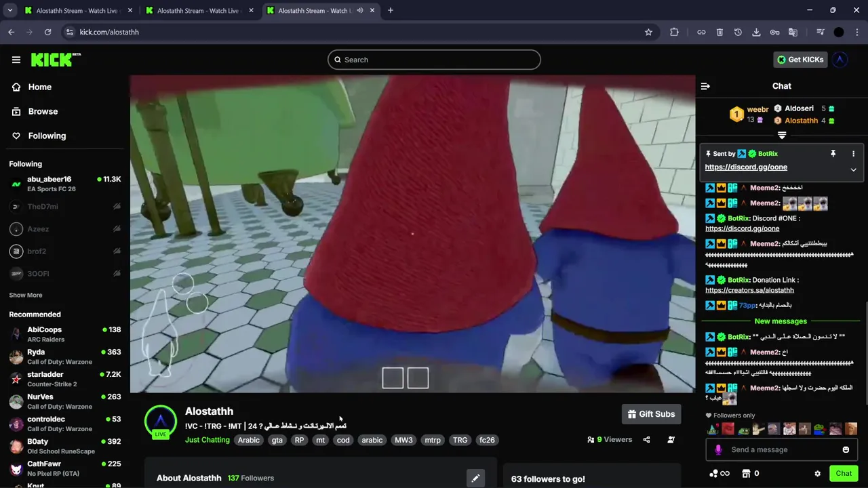Open the pinned message options menu
The height and width of the screenshot is (488, 868).
[853, 154]
